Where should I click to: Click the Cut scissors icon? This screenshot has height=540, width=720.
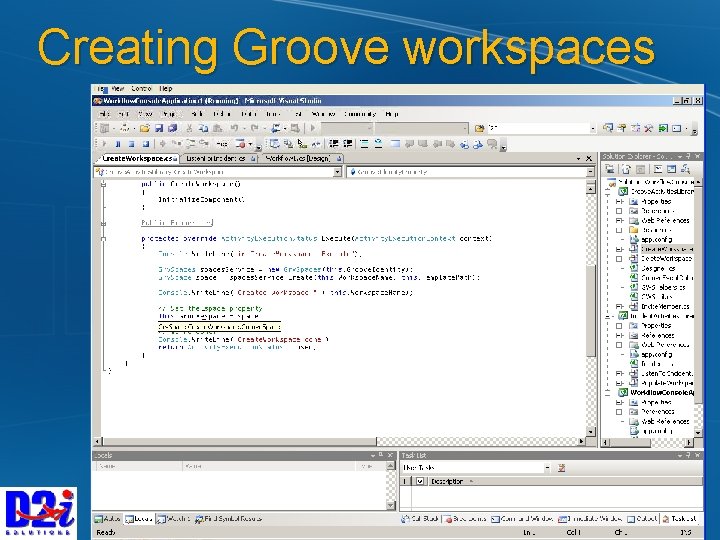(x=189, y=129)
